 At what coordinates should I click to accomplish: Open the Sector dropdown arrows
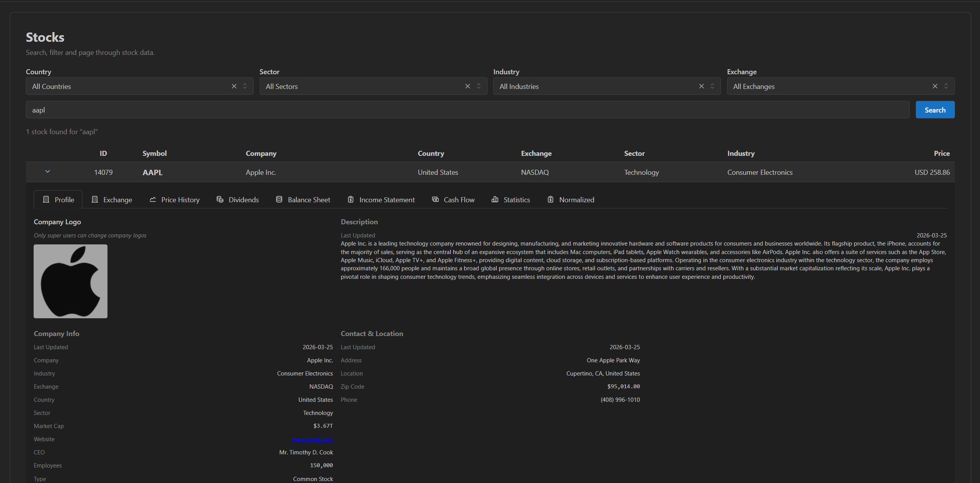pos(479,86)
